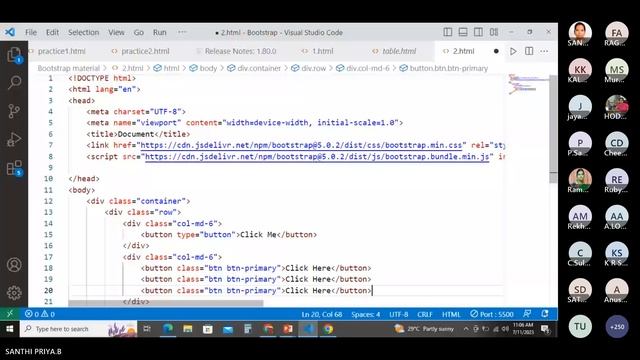Click the Windows taskbar search box
This screenshot has height=360, width=640.
click(x=78, y=329)
